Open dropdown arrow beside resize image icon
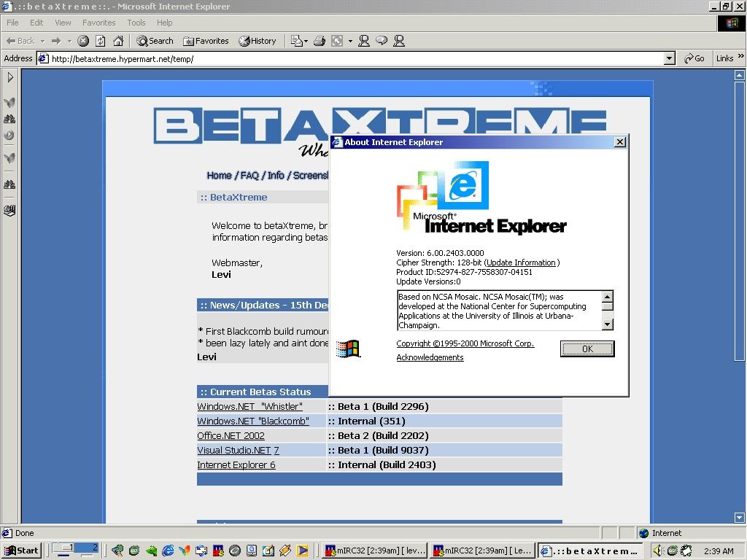747x560 pixels. 350,41
